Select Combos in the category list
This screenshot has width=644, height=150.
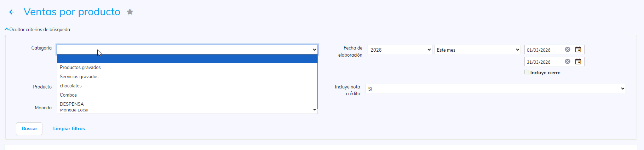click(x=68, y=95)
